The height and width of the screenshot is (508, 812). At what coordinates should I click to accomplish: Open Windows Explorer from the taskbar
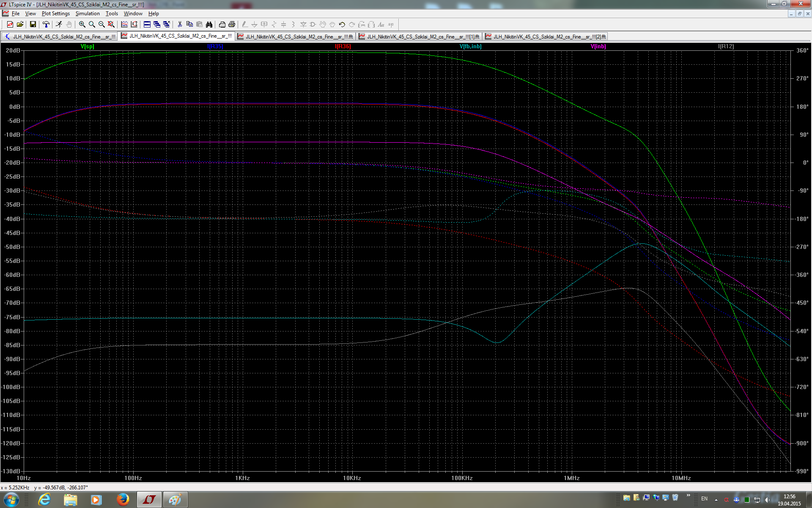point(70,500)
